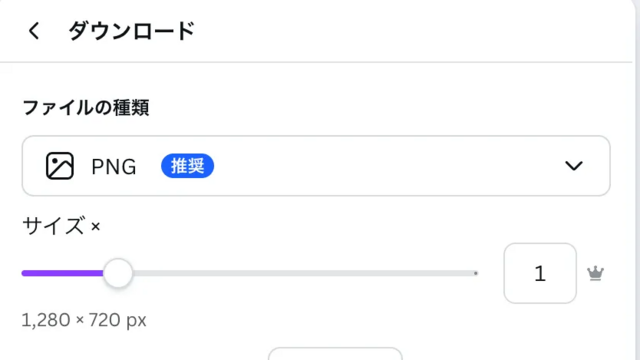
Task: Click the gray slider track middle
Action: [x=304, y=273]
